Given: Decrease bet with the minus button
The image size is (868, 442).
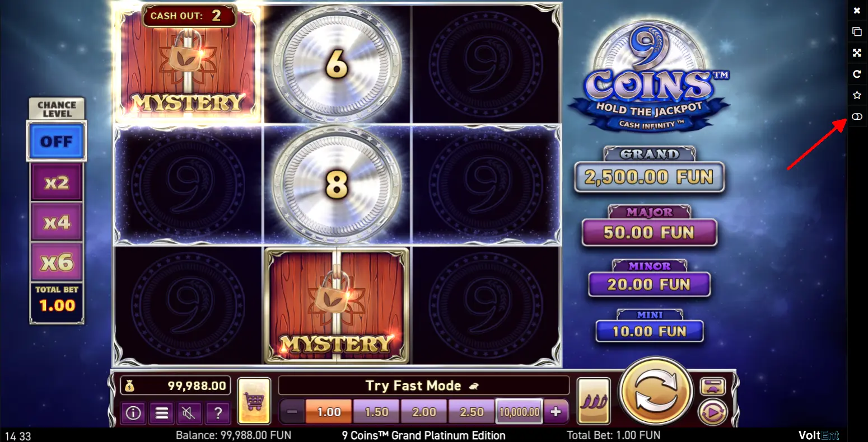Looking at the screenshot, I should pos(292,412).
